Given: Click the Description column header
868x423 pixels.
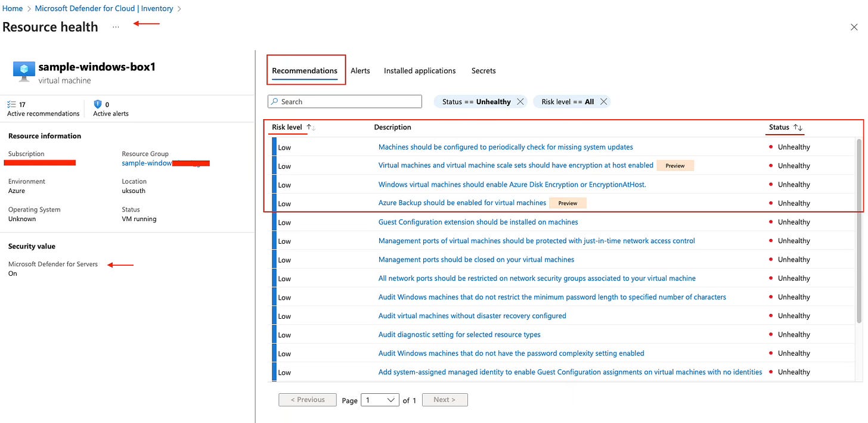Looking at the screenshot, I should 392,127.
